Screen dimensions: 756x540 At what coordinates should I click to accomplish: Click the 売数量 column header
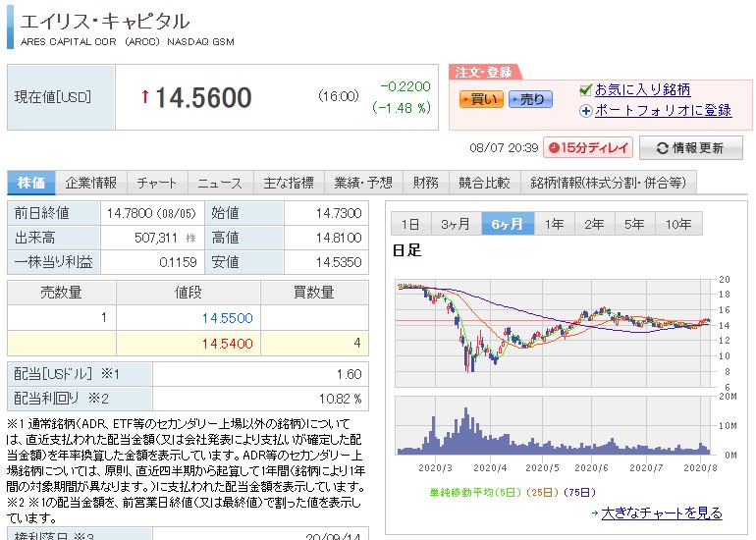[x=61, y=293]
